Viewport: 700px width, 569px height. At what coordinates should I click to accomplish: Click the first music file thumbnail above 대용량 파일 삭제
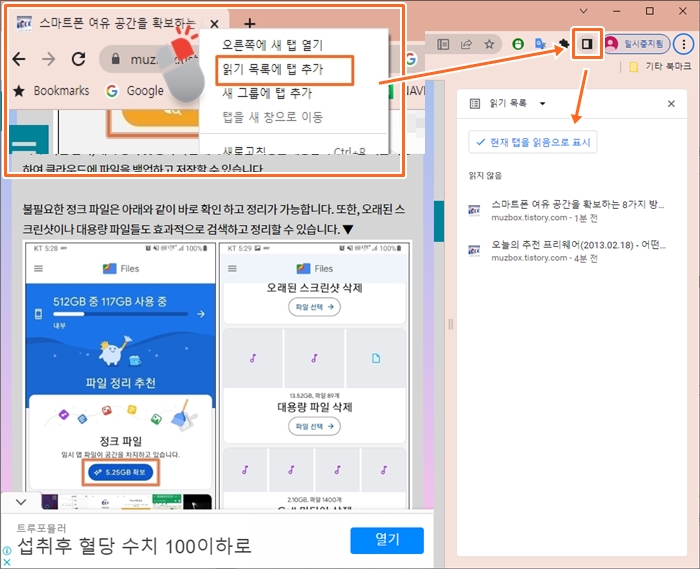point(253,358)
